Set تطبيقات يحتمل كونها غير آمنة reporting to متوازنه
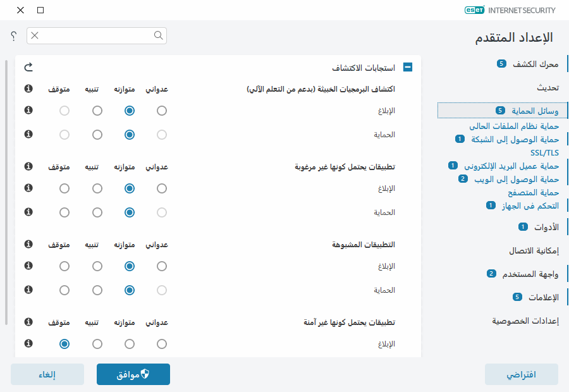 click(129, 344)
